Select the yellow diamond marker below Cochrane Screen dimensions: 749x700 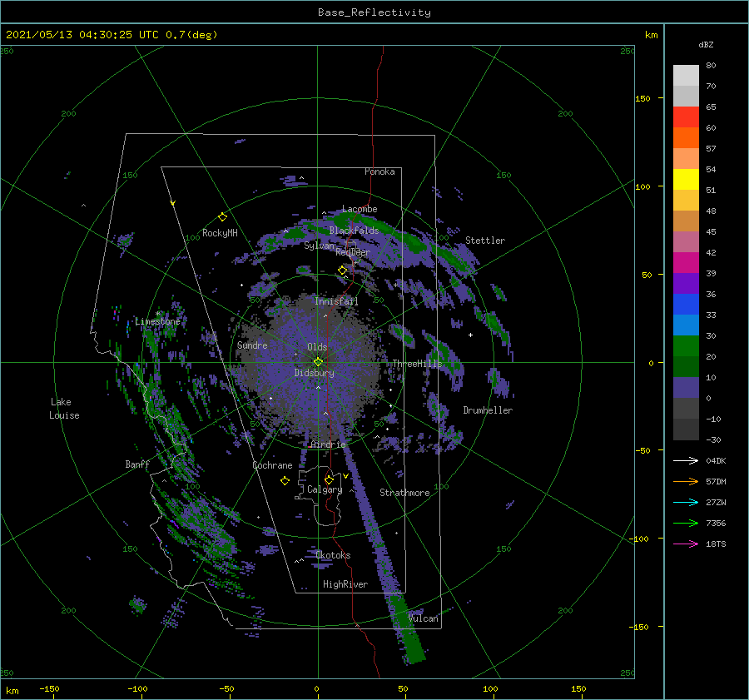(285, 481)
